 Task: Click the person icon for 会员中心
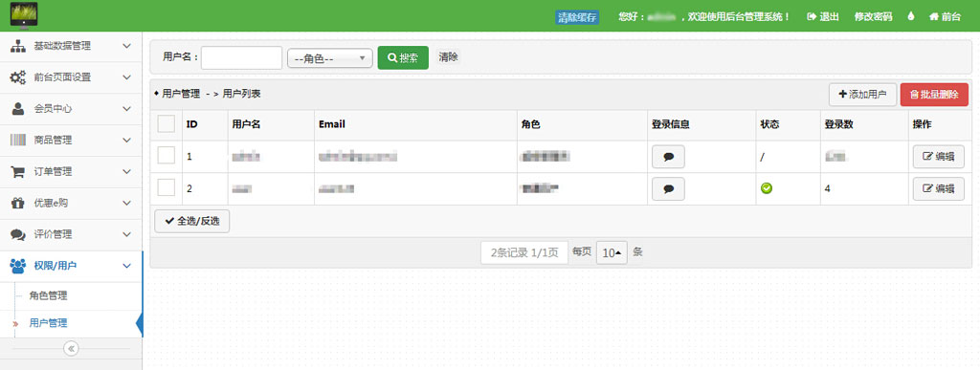point(17,109)
